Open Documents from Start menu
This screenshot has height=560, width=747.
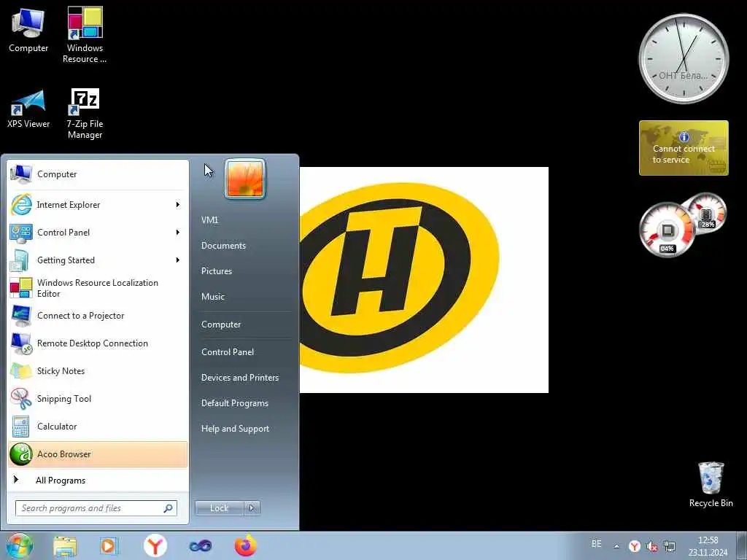[223, 246]
